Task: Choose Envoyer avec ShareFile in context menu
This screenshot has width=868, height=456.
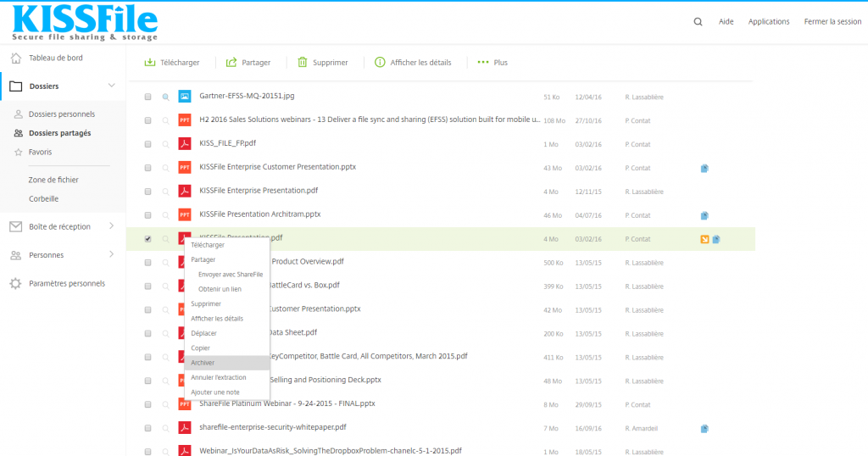Action: pos(231,275)
